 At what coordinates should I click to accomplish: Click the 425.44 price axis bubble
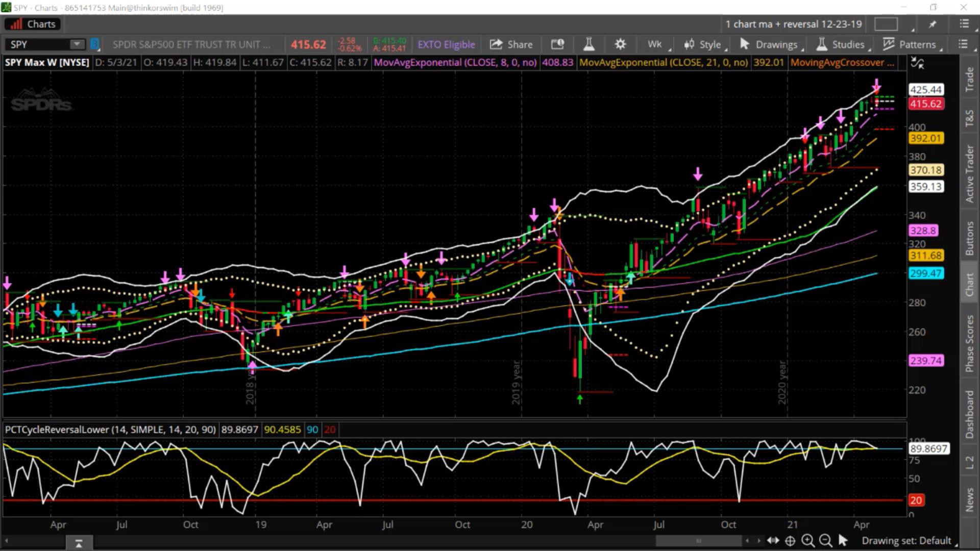[x=925, y=89]
